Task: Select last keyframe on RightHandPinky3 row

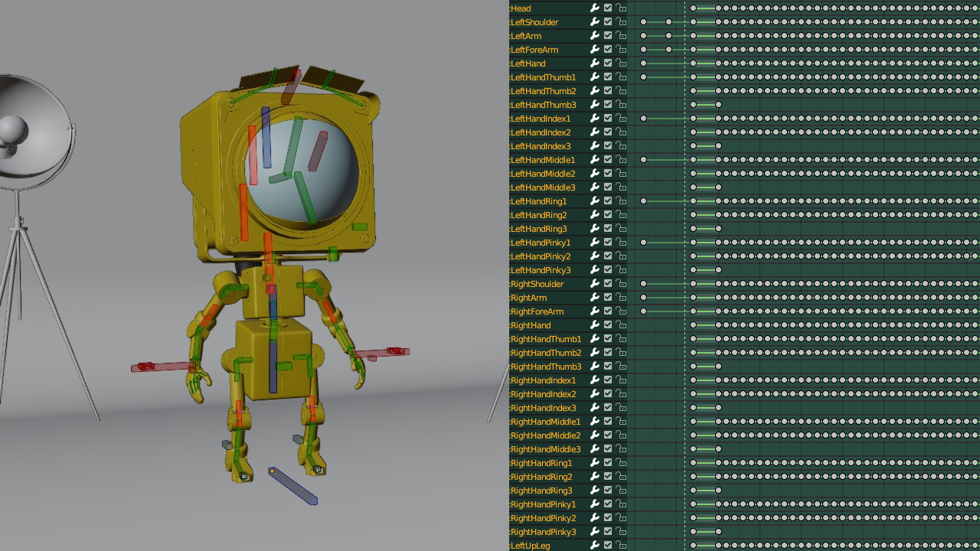Action: point(718,531)
